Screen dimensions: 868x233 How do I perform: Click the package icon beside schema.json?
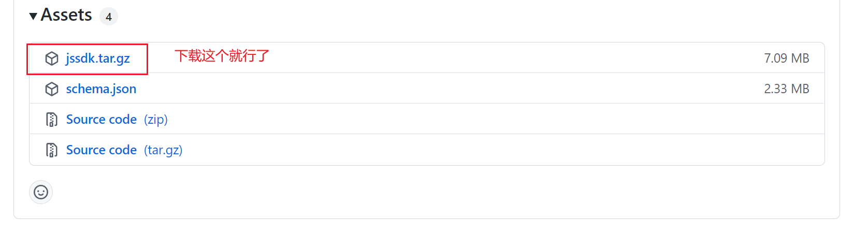tap(52, 89)
